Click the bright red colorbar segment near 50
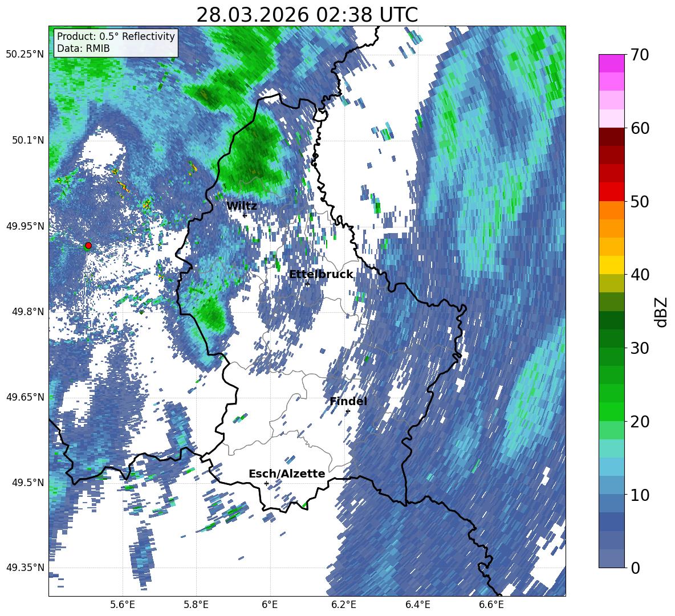The height and width of the screenshot is (616, 675). (x=611, y=192)
